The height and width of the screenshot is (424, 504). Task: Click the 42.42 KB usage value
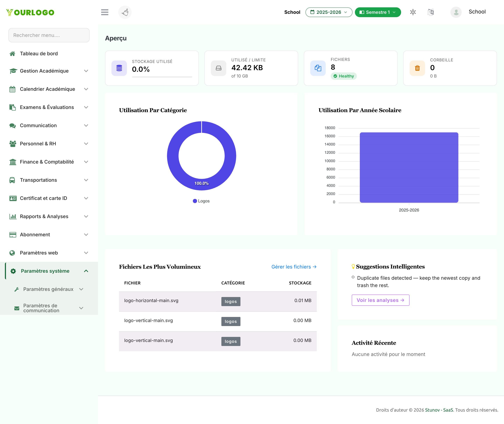[x=247, y=68]
